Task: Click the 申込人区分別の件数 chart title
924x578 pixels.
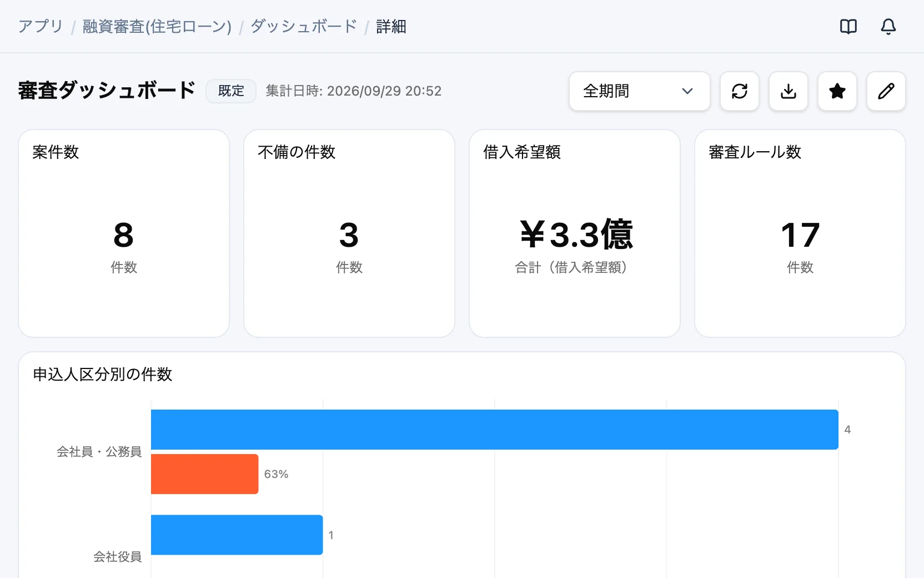Action: [x=103, y=374]
